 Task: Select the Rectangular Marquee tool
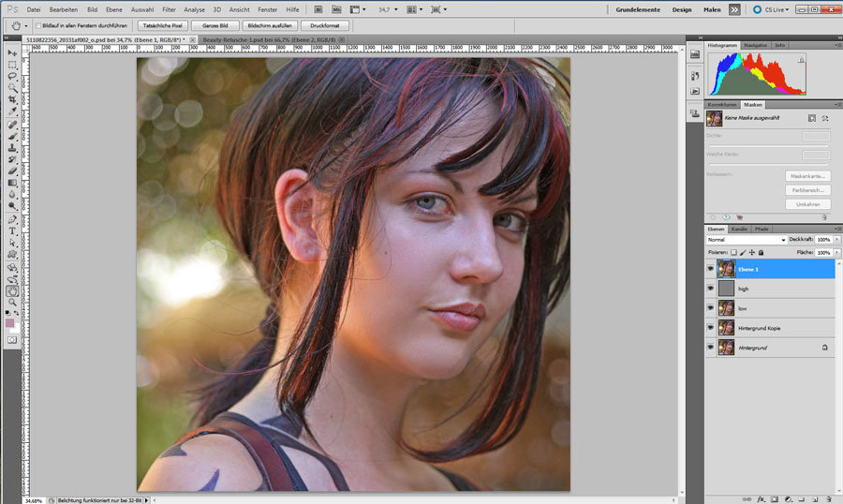click(12, 65)
